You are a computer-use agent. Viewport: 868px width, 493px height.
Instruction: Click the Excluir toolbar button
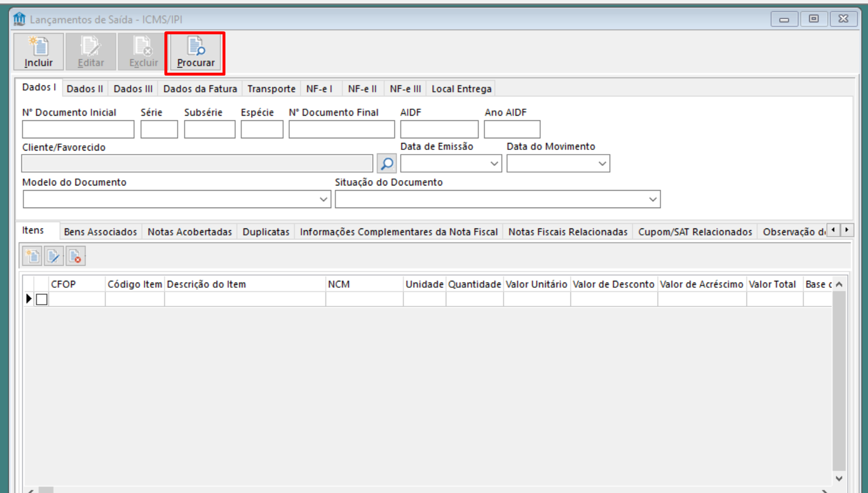(x=143, y=52)
